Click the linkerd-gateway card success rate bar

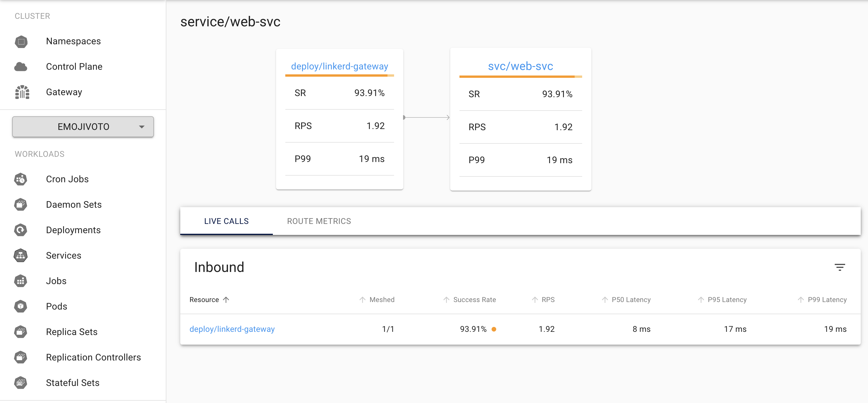coord(340,76)
